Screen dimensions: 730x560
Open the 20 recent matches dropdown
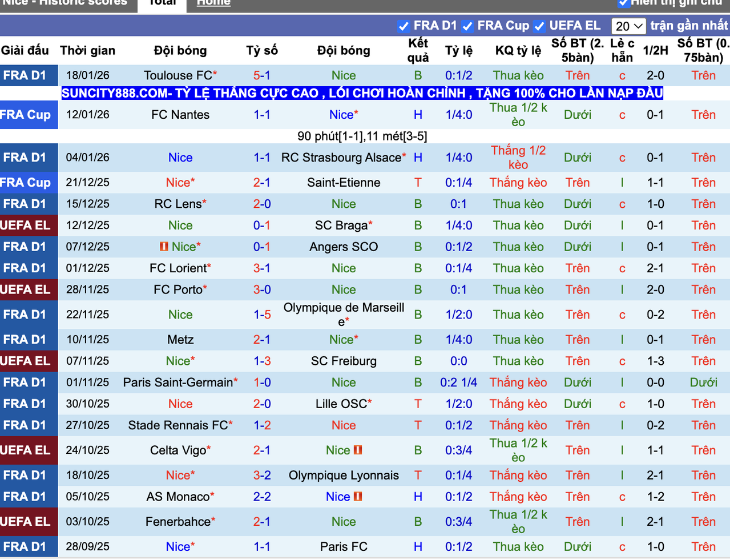(628, 26)
